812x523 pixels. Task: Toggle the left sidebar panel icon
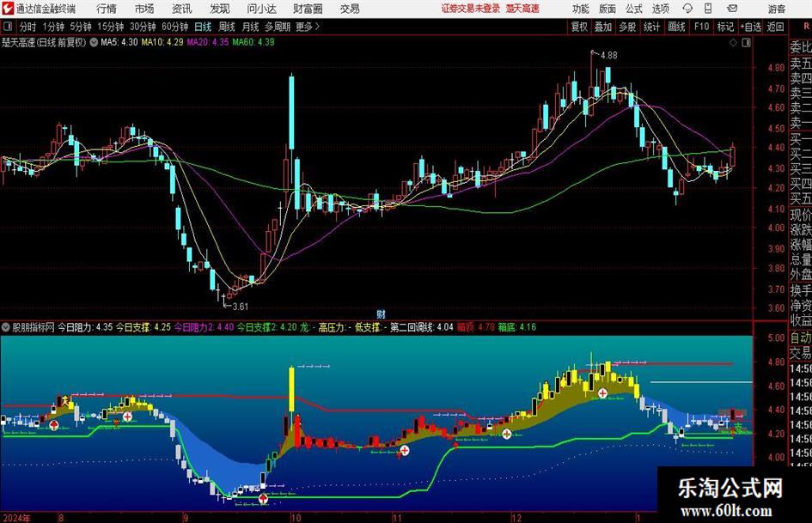click(x=7, y=27)
